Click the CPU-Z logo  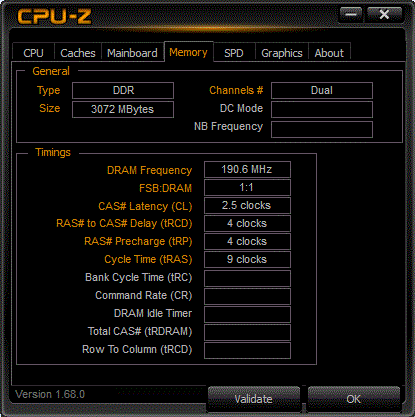(x=54, y=16)
